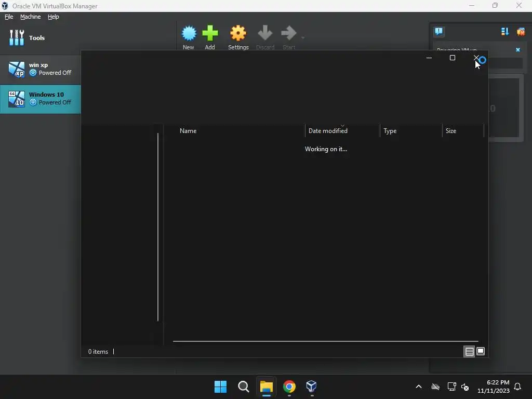Open taskbar Search

point(244,387)
